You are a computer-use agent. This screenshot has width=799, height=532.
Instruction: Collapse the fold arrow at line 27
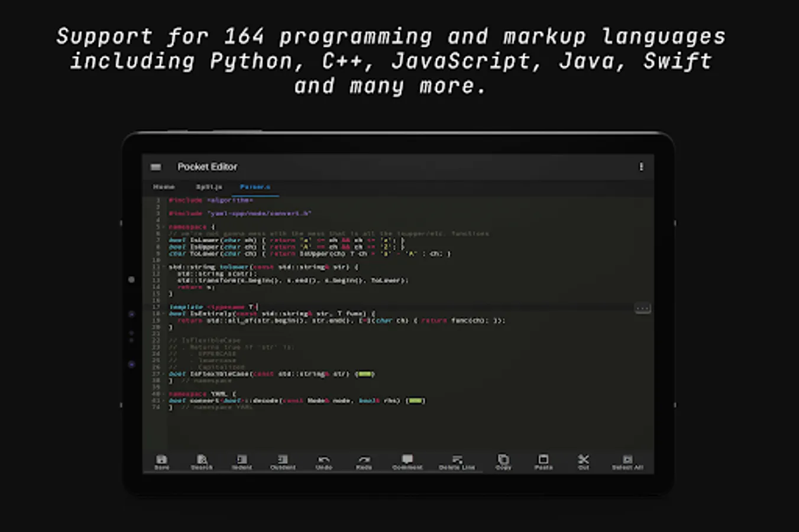click(164, 374)
